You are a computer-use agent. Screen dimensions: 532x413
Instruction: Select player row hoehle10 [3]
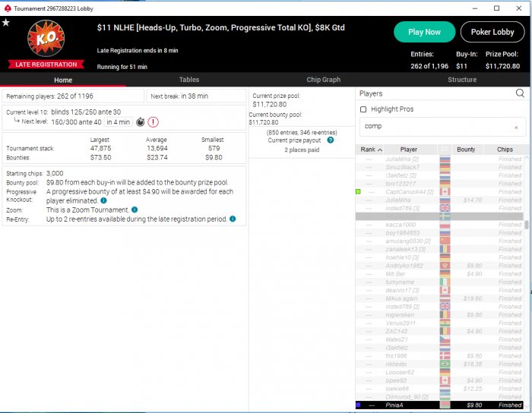(439, 257)
